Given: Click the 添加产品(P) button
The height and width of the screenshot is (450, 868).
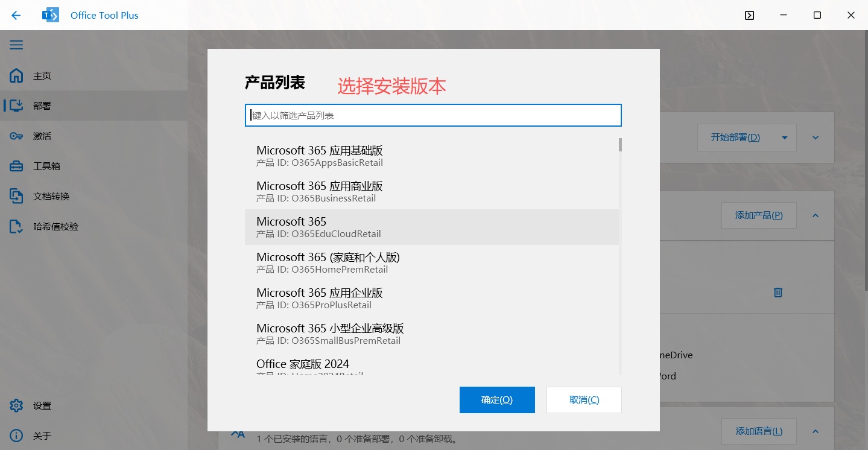Looking at the screenshot, I should point(759,215).
